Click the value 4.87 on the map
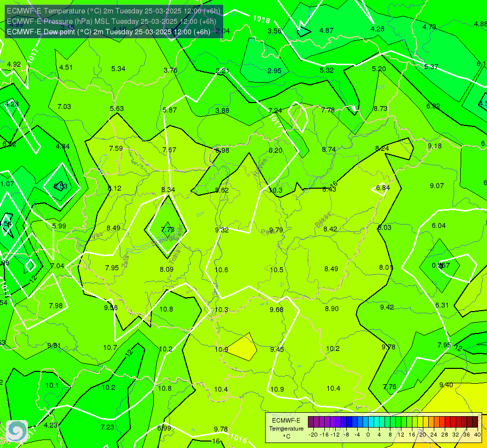 point(326,30)
